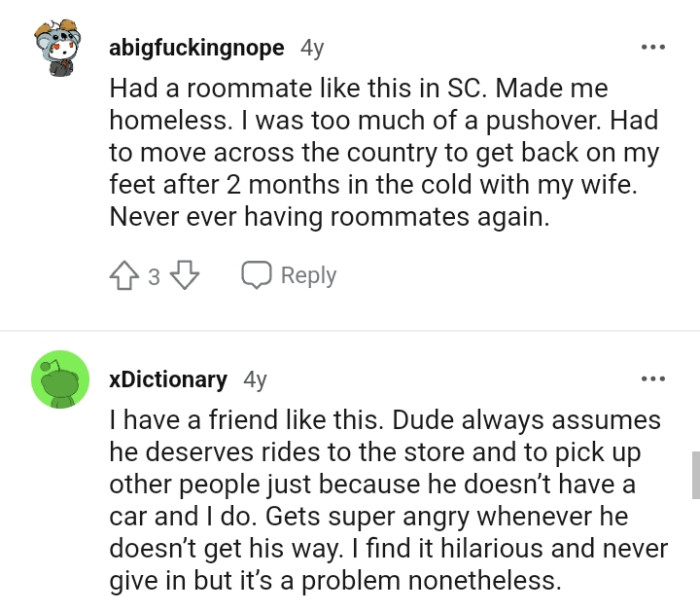The width and height of the screenshot is (700, 612).
Task: Click the vote count showing 3
Action: click(x=154, y=276)
